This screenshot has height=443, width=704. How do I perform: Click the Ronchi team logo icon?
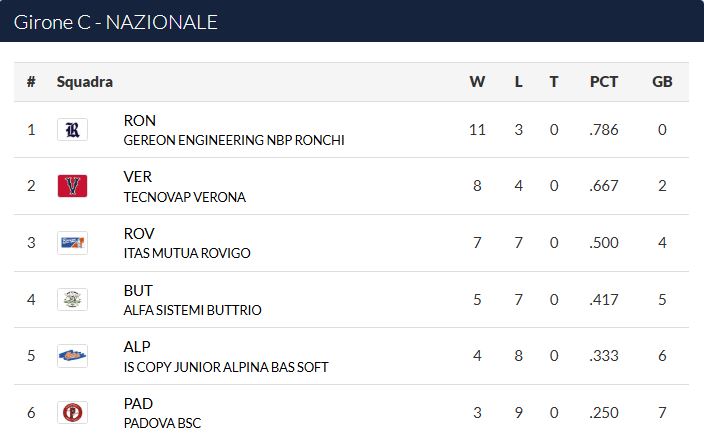coord(72,130)
